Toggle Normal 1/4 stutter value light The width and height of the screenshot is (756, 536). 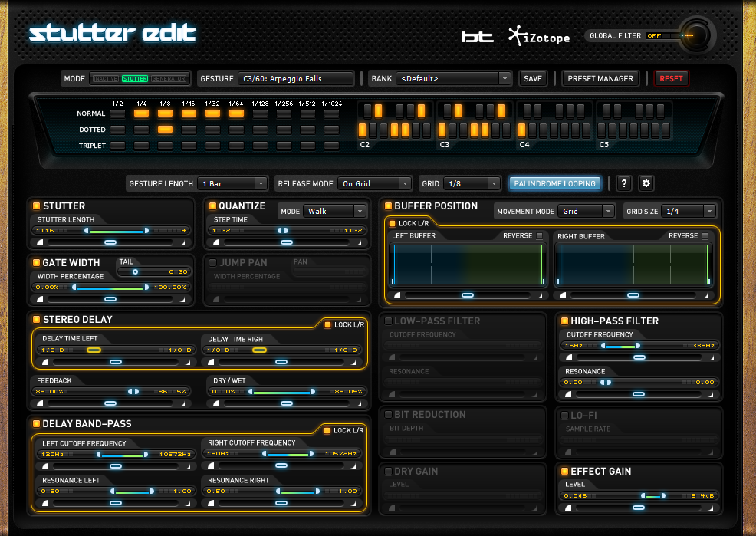pyautogui.click(x=141, y=113)
